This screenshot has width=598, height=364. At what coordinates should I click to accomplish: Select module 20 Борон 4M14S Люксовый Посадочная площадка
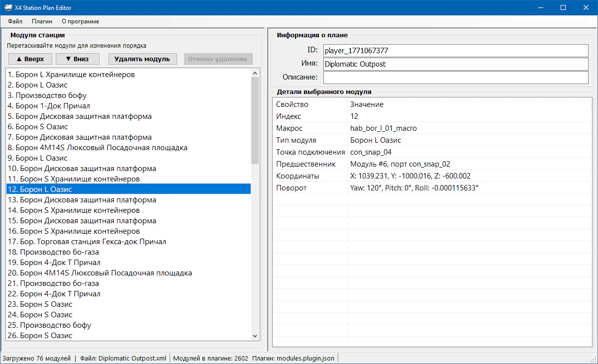[100, 273]
